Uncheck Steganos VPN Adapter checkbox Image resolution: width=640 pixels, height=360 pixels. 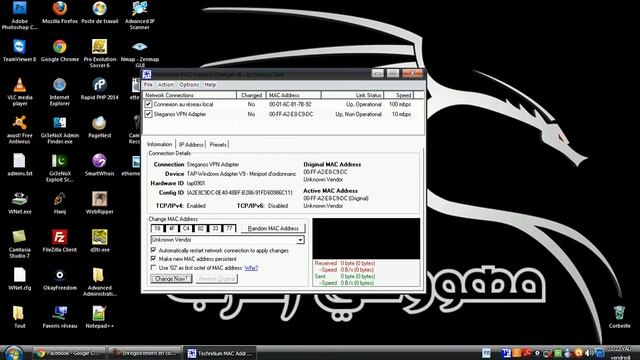point(148,114)
